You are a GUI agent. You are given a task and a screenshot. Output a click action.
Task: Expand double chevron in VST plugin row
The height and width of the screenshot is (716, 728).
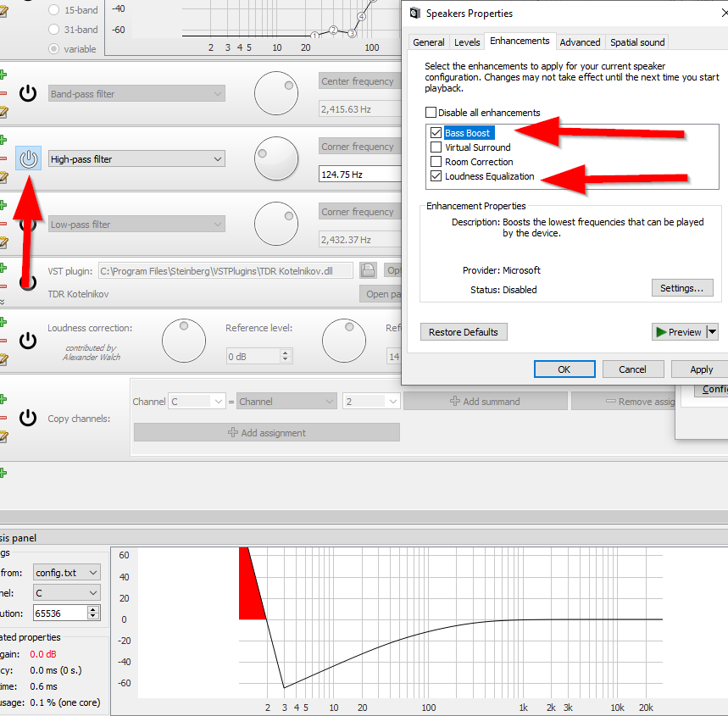click(3, 302)
